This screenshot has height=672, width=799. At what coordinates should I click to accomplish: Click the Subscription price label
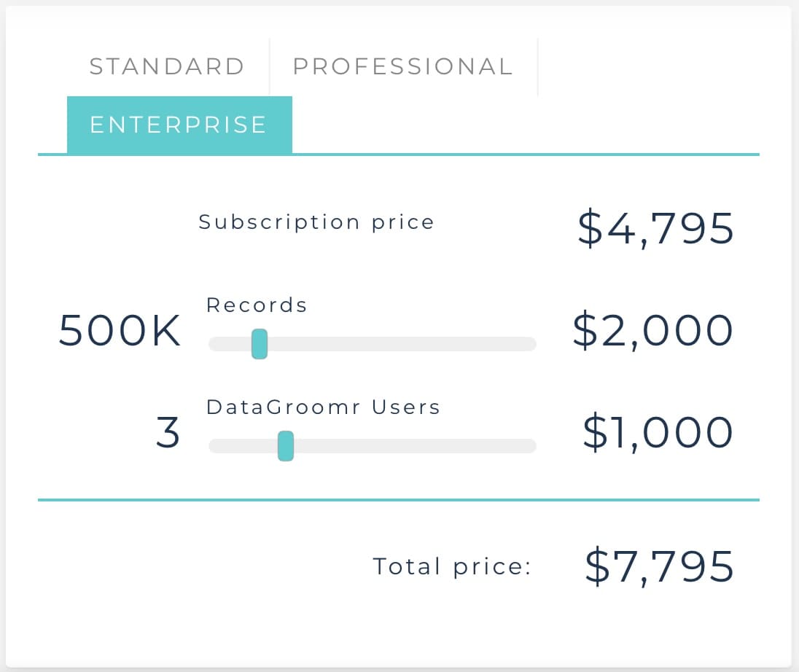(317, 222)
